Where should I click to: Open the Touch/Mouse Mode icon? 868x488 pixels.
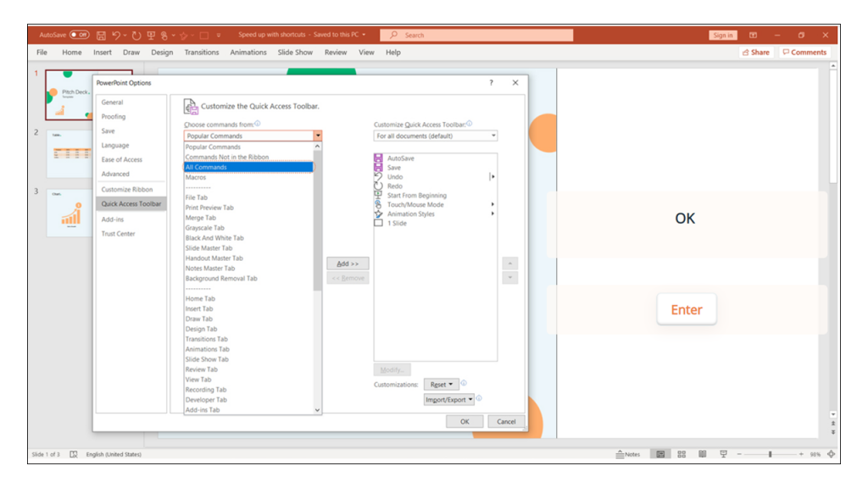pos(163,35)
